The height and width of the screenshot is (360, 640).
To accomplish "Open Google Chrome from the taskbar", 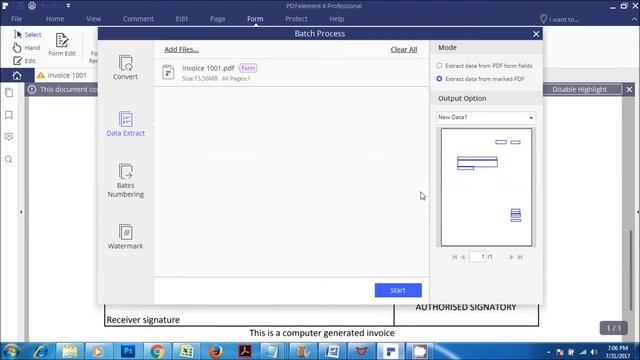I will (x=157, y=351).
